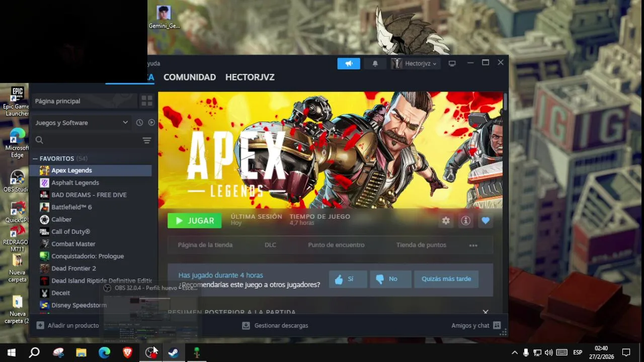Viewport: 644px width, 362px height.
Task: Open more game links ellipsis menu
Action: [473, 245]
